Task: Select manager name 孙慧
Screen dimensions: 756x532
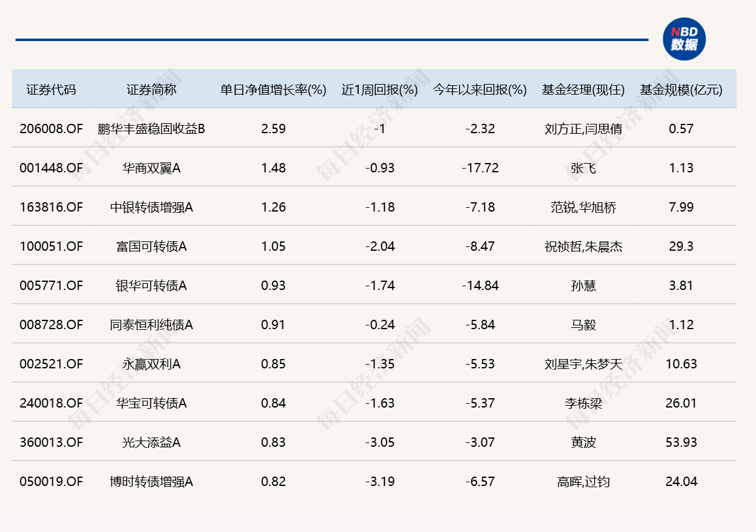Action: pyautogui.click(x=583, y=286)
